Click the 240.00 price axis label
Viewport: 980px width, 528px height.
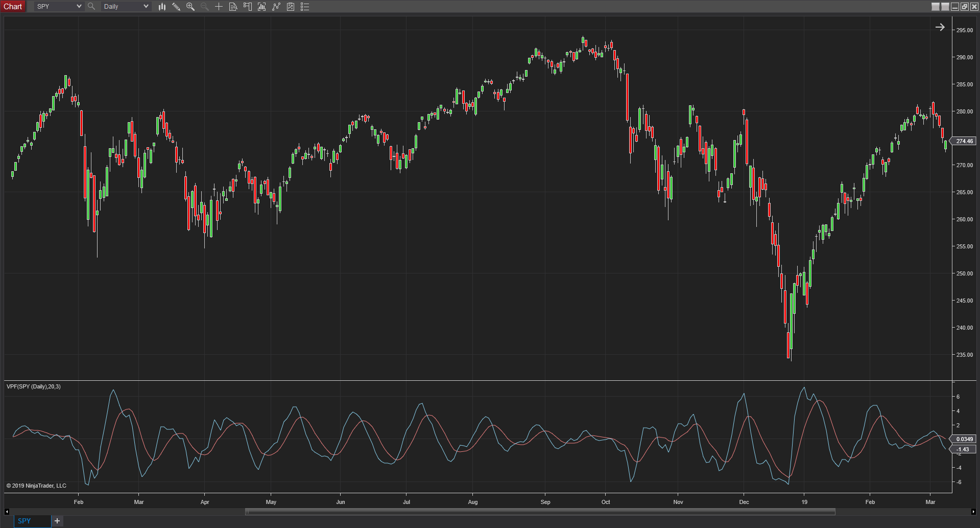coord(965,328)
